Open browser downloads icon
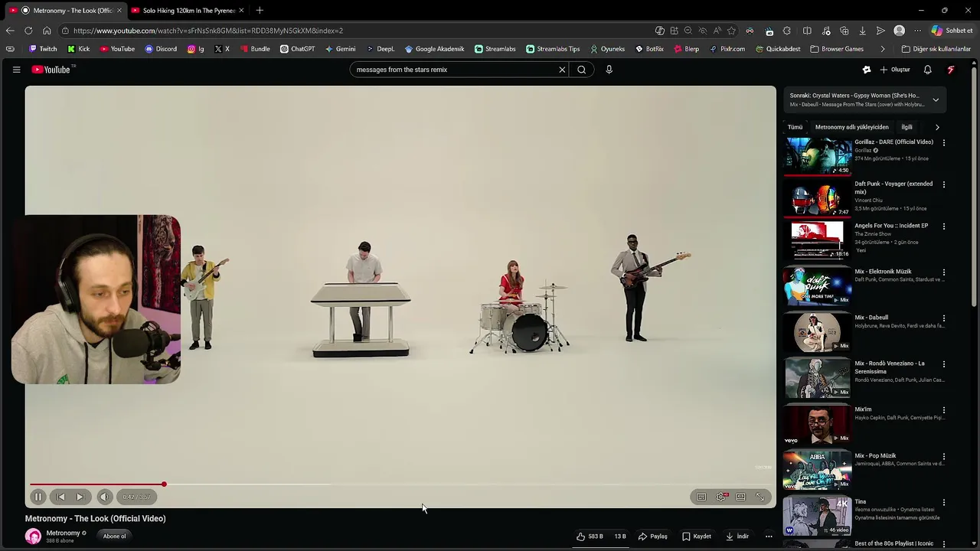Screen dimensions: 980x551 coord(862,31)
